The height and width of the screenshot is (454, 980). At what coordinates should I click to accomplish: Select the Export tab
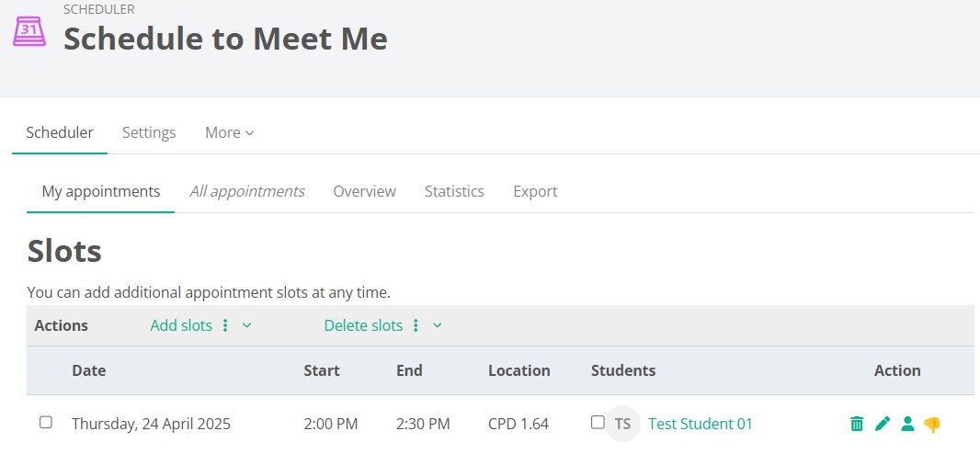coord(535,191)
